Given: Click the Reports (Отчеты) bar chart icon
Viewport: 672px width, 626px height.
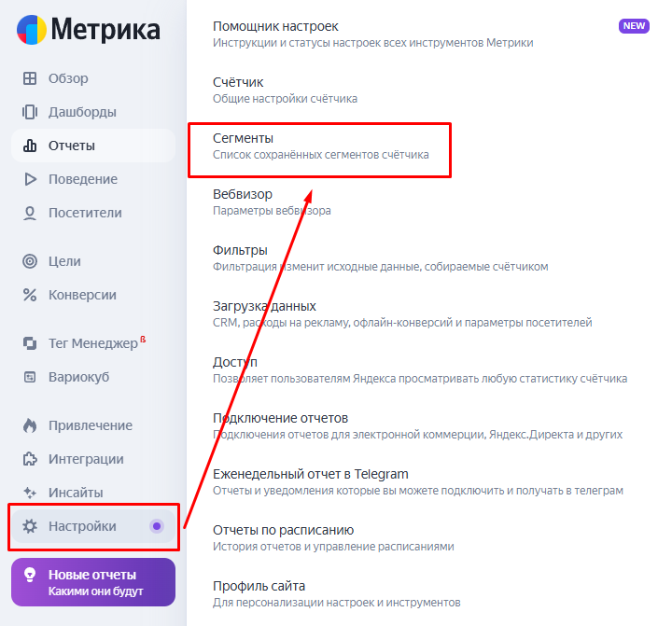Looking at the screenshot, I should 30,146.
